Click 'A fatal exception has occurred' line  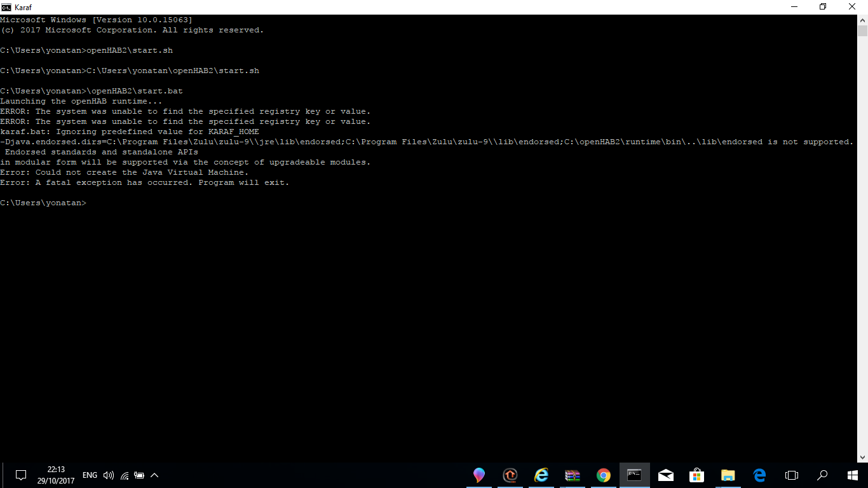coord(145,182)
